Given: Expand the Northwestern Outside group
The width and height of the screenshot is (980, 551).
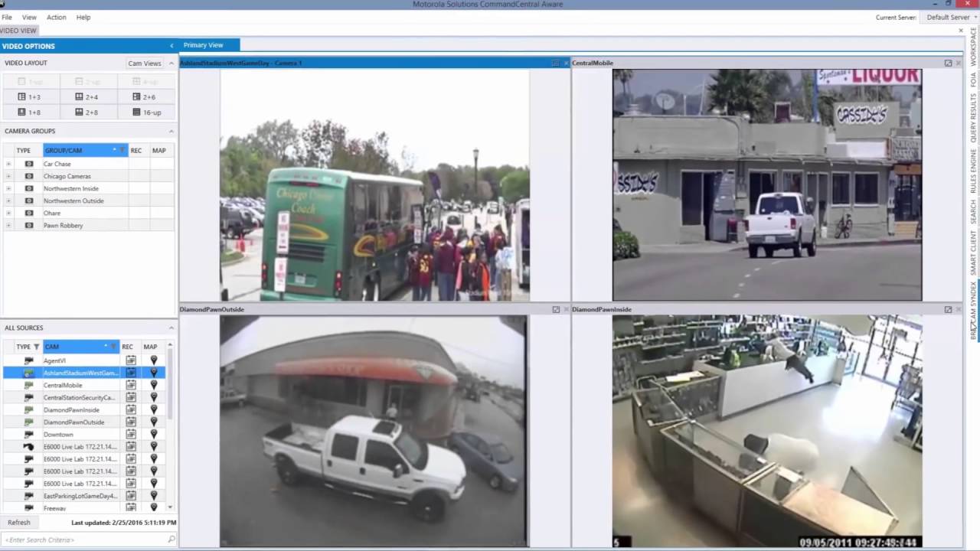Looking at the screenshot, I should 8,201.
